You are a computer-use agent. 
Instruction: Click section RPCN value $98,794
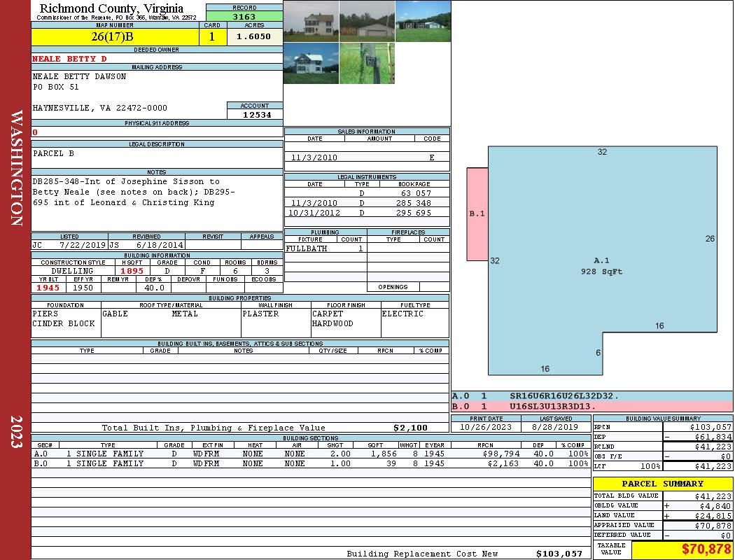pyautogui.click(x=500, y=454)
